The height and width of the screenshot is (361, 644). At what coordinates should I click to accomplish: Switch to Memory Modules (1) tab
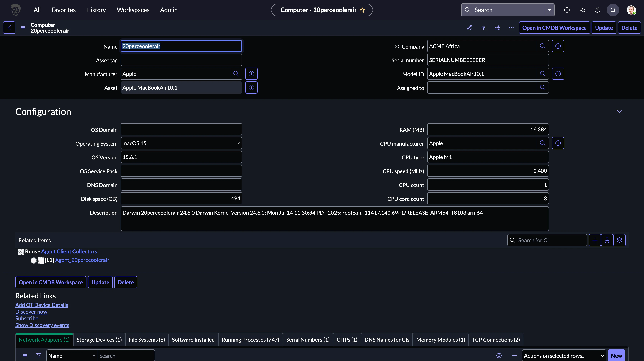tap(440, 340)
